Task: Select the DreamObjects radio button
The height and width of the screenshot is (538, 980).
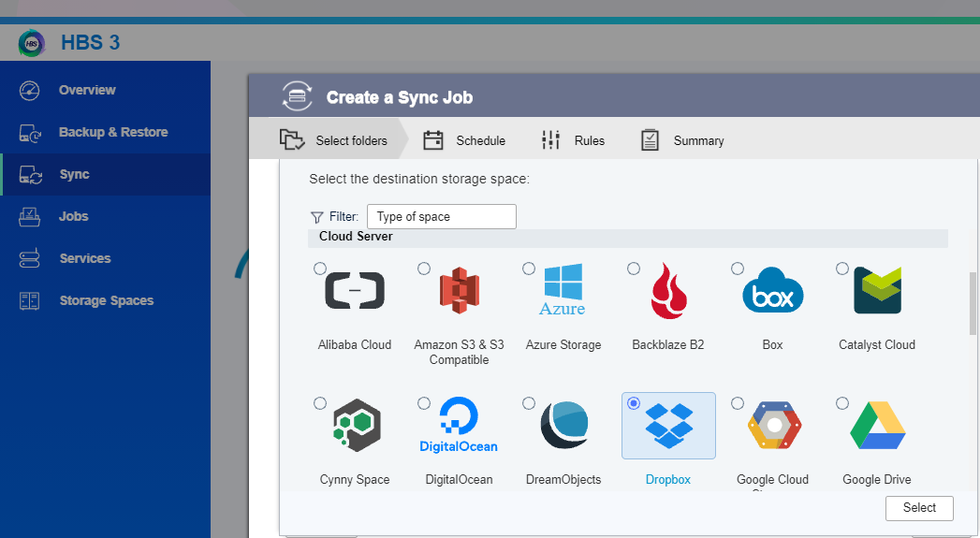Action: tap(529, 403)
